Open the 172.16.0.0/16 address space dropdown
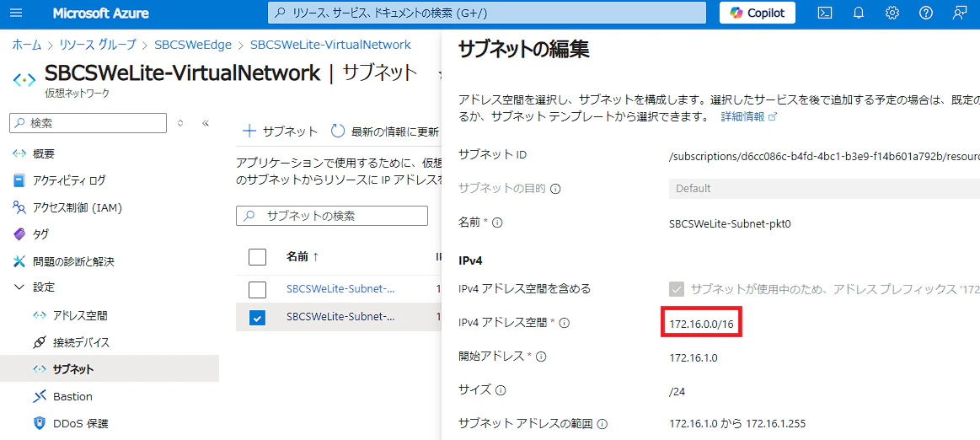The height and width of the screenshot is (440, 980). 702,323
